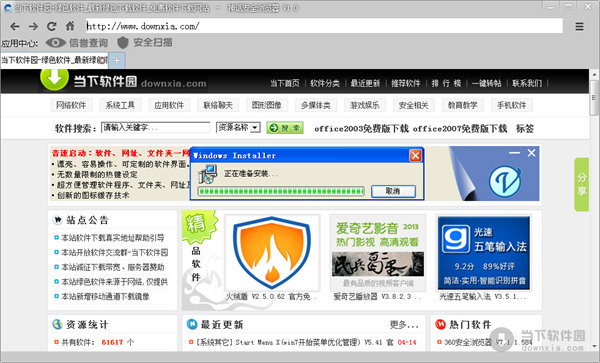Image resolution: width=600 pixels, height=363 pixels.
Task: Open office2003免费版下载 link
Action: 361,129
